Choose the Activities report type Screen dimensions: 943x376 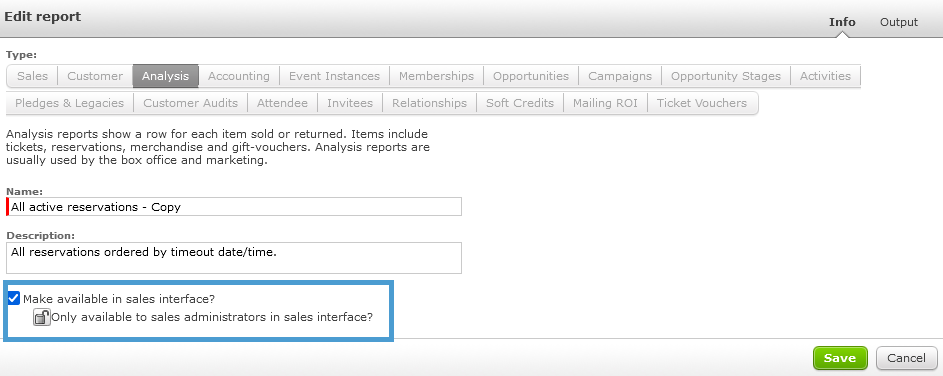(x=825, y=76)
